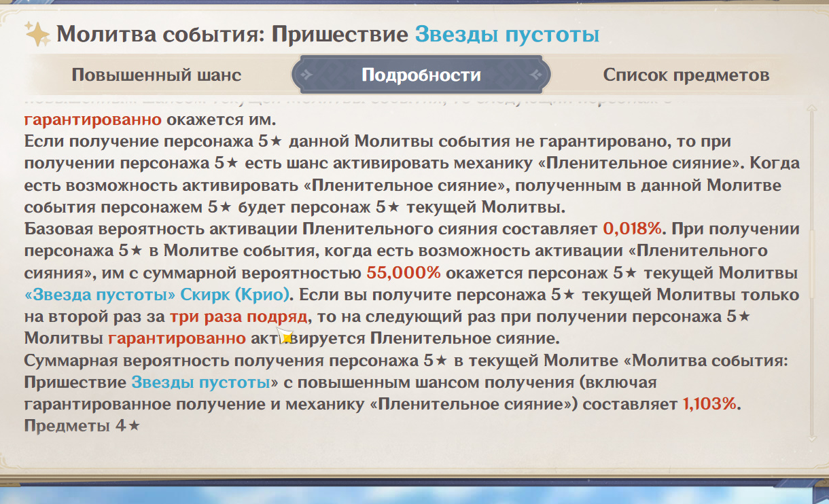Click red гарантированно before окажется им
This screenshot has height=504, width=829.
click(x=92, y=120)
